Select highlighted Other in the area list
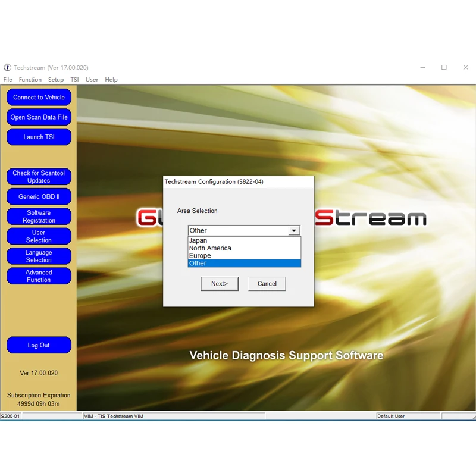Image resolution: width=476 pixels, height=476 pixels. 245,263
